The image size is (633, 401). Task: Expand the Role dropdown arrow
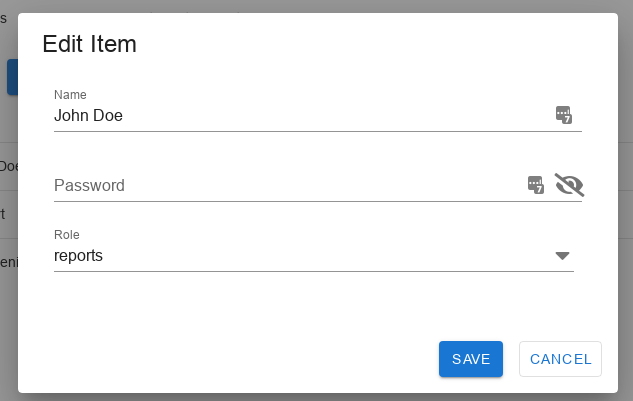point(562,256)
